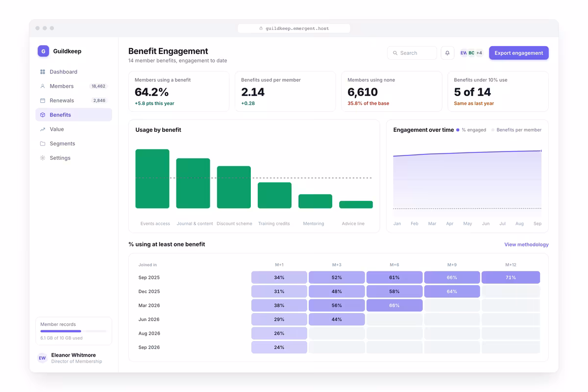Click the Mar 2026 M+6 cell 68%
Image resolution: width=588 pixels, height=392 pixels.
[x=394, y=305]
